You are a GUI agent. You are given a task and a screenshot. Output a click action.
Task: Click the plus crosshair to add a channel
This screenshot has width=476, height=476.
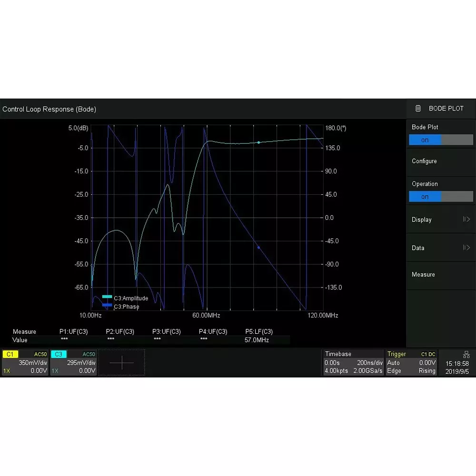(x=121, y=362)
